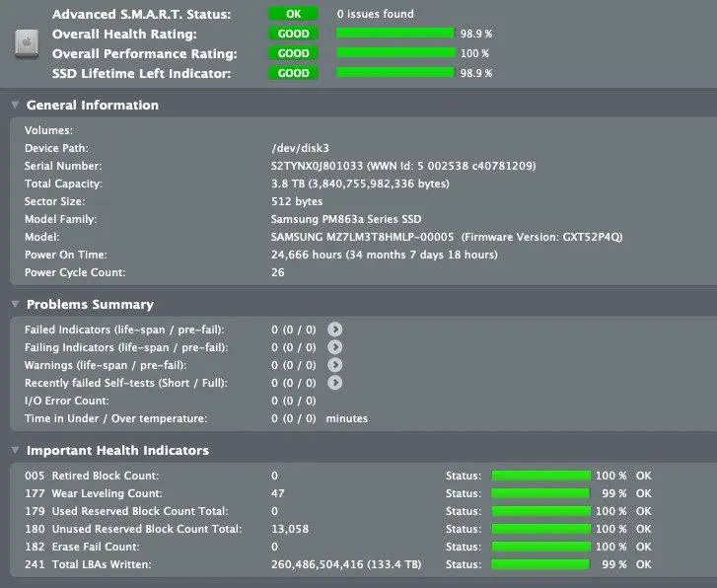Click the GOOD badge for Overall Health Rating
The width and height of the screenshot is (717, 588).
pyautogui.click(x=293, y=34)
